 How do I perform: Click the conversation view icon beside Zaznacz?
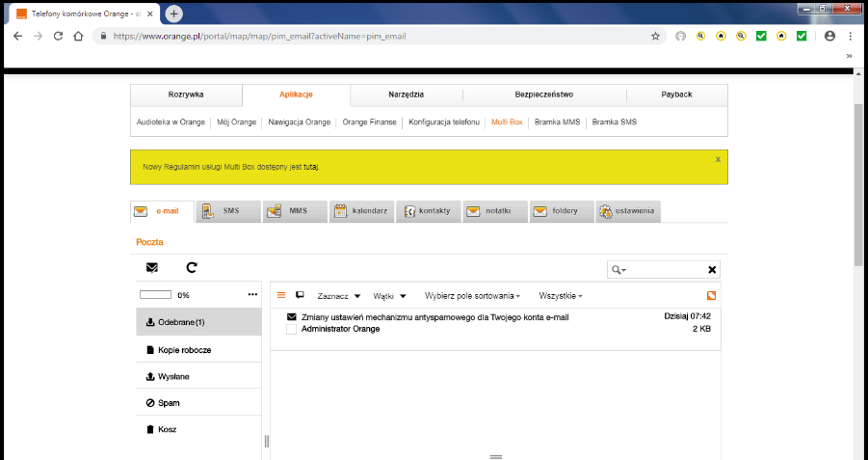click(300, 295)
